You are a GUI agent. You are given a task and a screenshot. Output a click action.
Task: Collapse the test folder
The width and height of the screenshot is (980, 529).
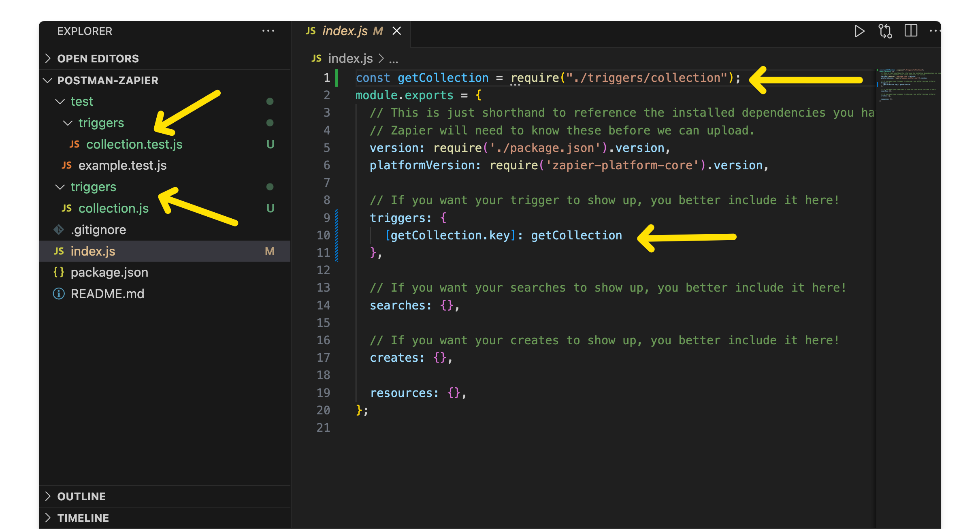click(x=81, y=101)
